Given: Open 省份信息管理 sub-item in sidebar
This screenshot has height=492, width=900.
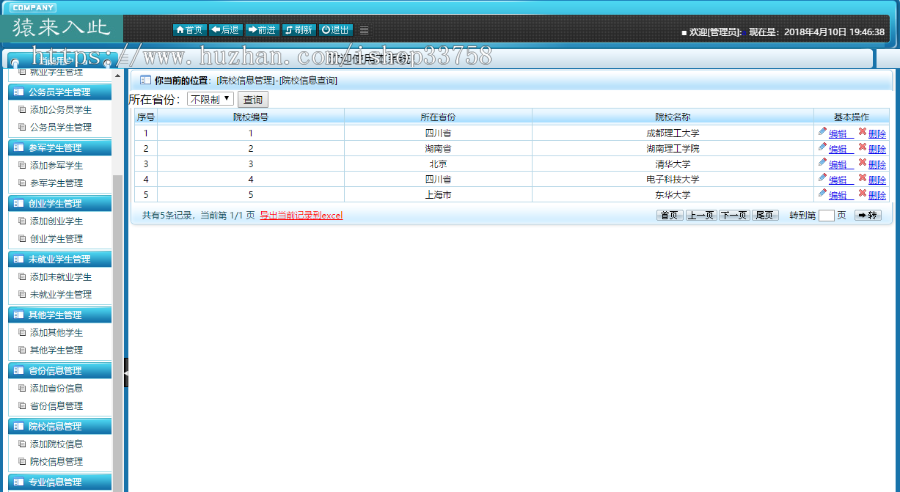Looking at the screenshot, I should point(56,405).
